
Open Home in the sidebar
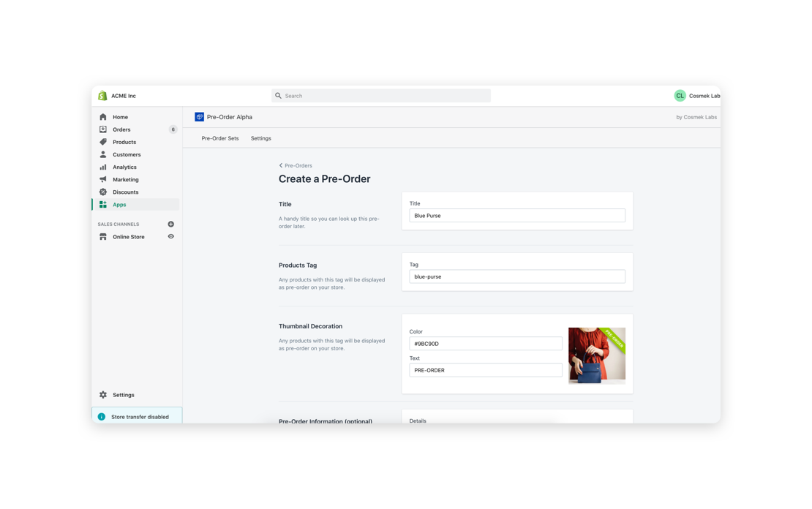(120, 117)
